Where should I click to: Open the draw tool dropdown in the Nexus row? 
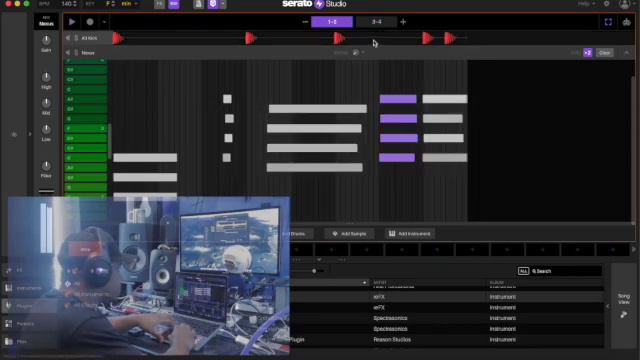pyautogui.click(x=363, y=52)
